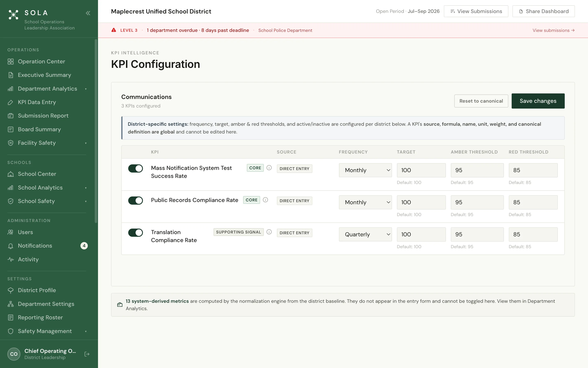Click info icon for Translation Compliance Rate
The image size is (588, 368).
[x=269, y=232]
